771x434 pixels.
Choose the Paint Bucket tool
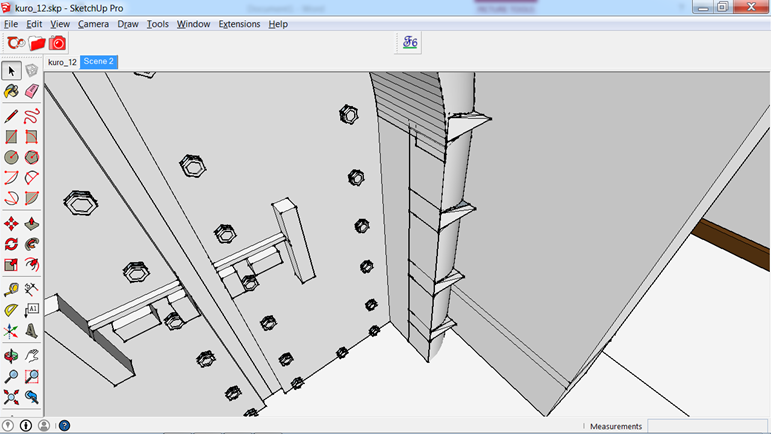tap(11, 91)
